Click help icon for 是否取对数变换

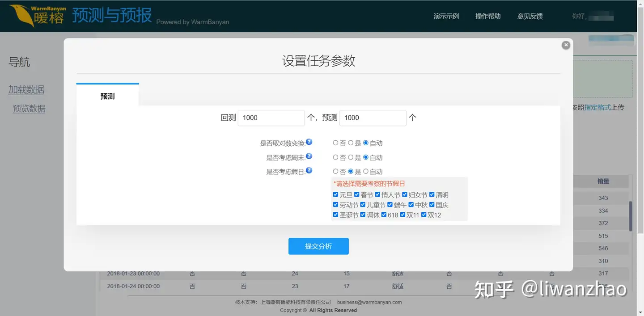tap(309, 142)
